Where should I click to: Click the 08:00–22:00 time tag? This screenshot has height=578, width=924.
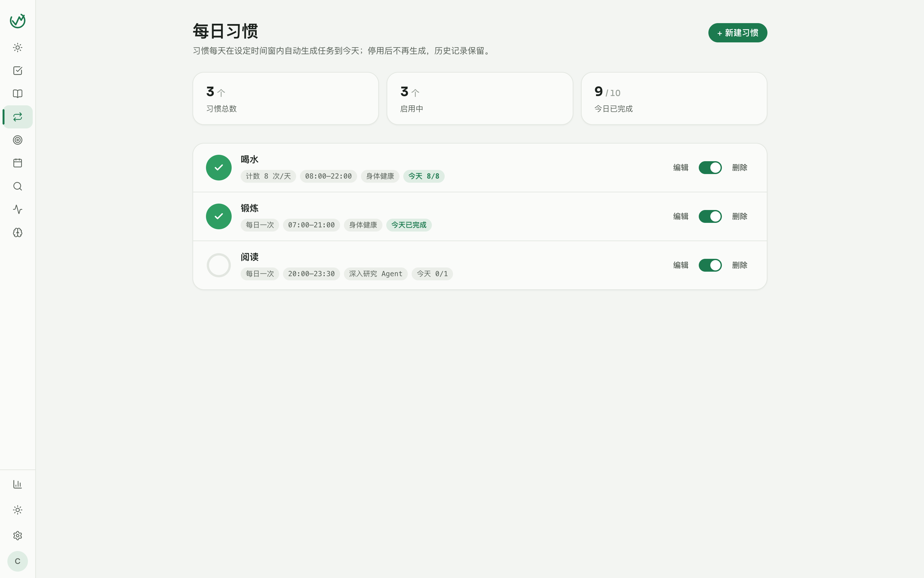[x=328, y=176]
